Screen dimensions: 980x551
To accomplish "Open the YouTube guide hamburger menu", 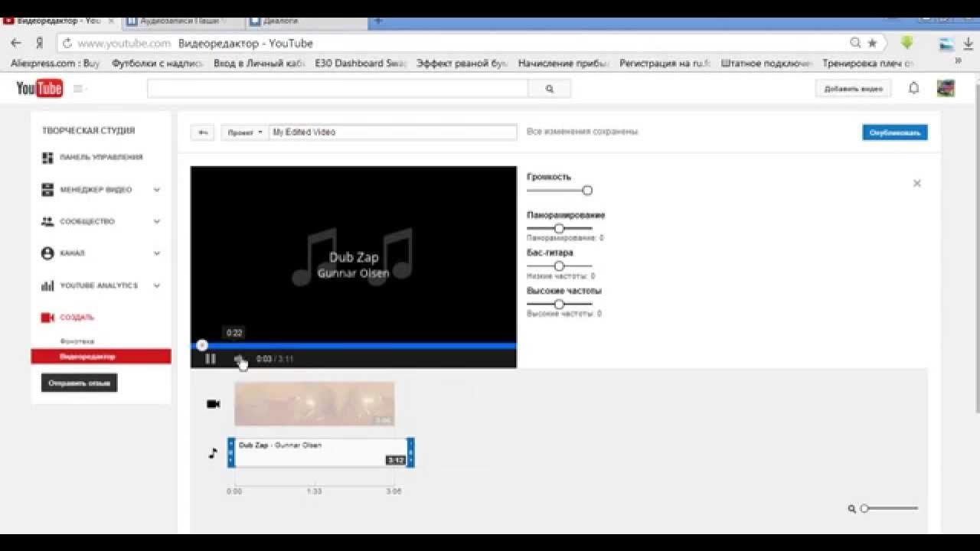I will coord(78,89).
